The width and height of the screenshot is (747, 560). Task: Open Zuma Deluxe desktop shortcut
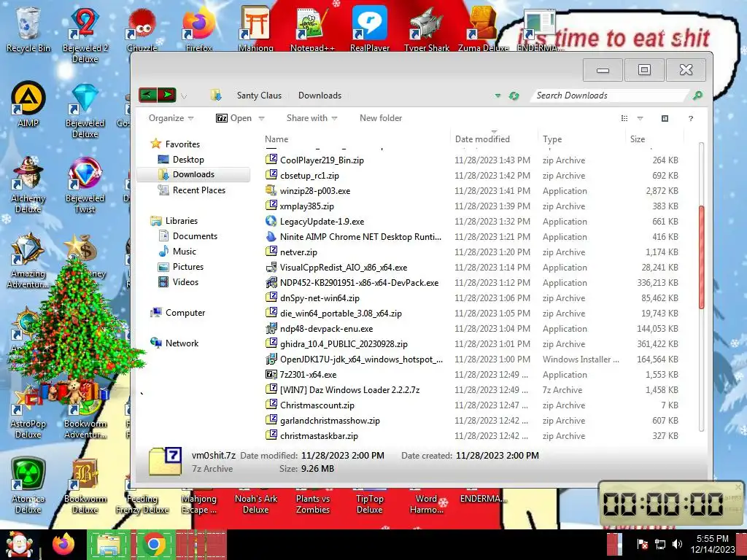tap(483, 29)
